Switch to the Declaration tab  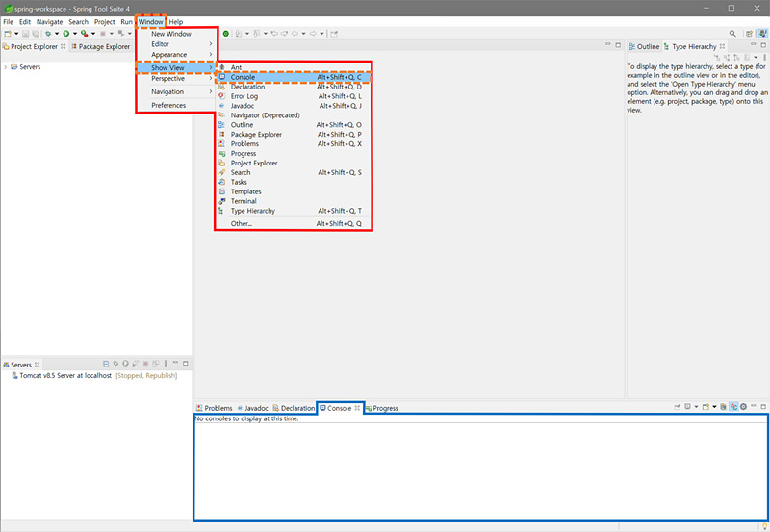pos(294,408)
